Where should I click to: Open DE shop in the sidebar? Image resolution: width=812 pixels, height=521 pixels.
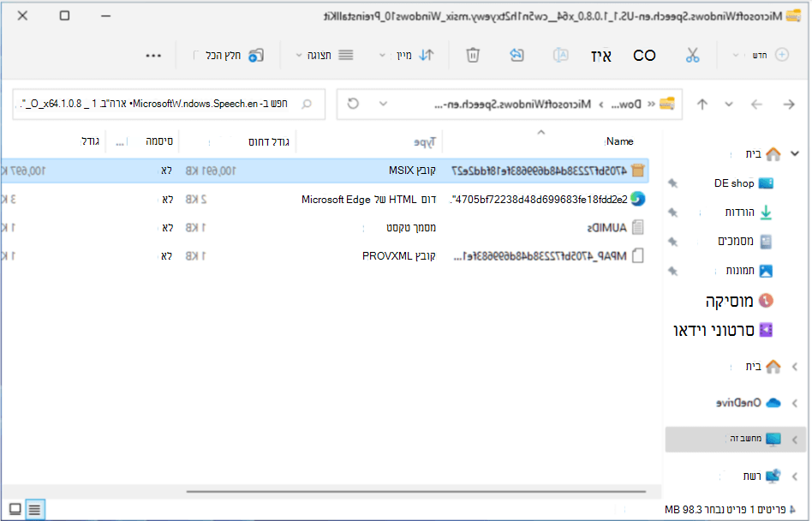(743, 183)
